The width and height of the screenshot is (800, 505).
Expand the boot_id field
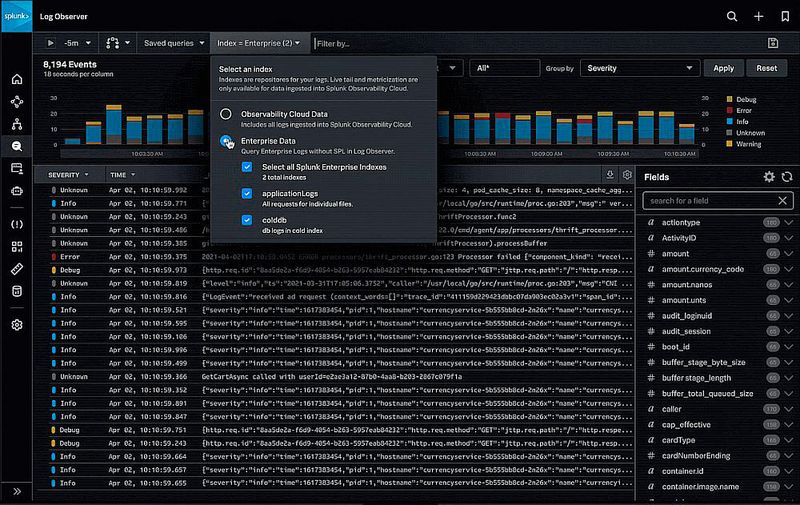tap(789, 347)
